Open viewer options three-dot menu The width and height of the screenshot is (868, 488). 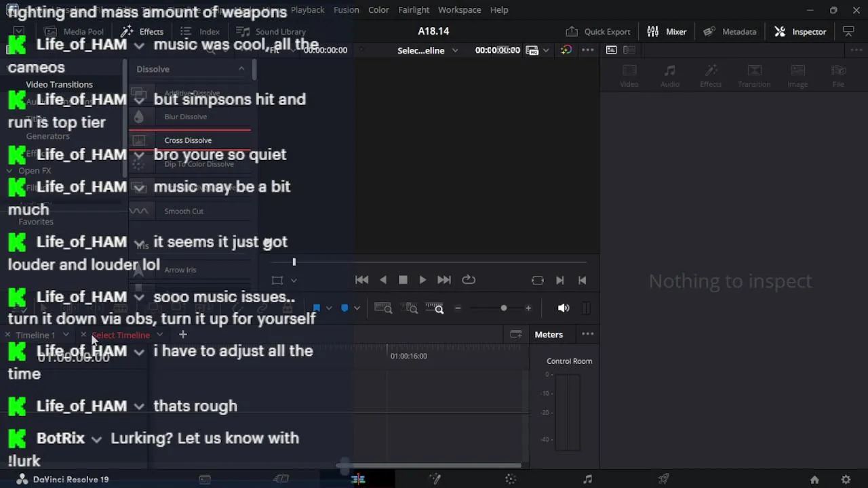588,49
